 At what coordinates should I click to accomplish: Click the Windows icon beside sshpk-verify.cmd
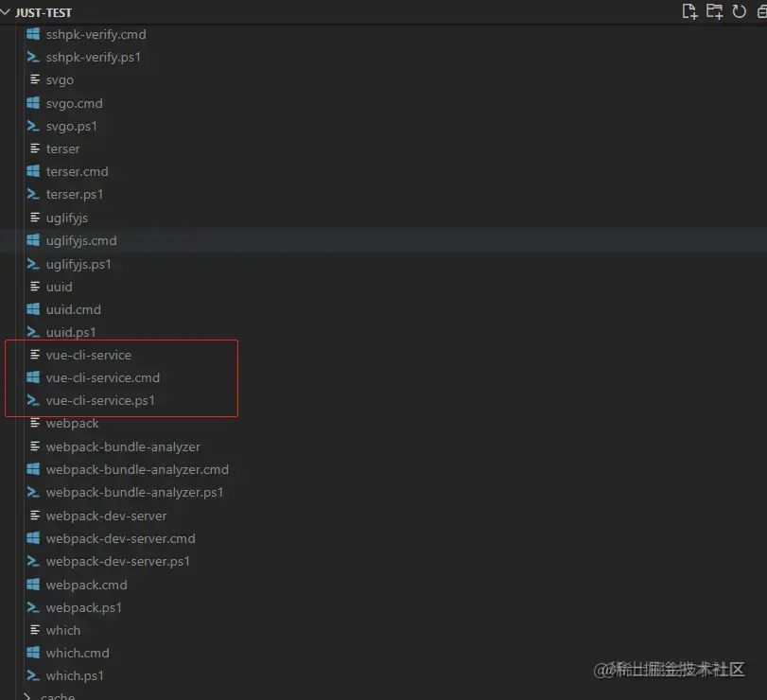click(33, 34)
